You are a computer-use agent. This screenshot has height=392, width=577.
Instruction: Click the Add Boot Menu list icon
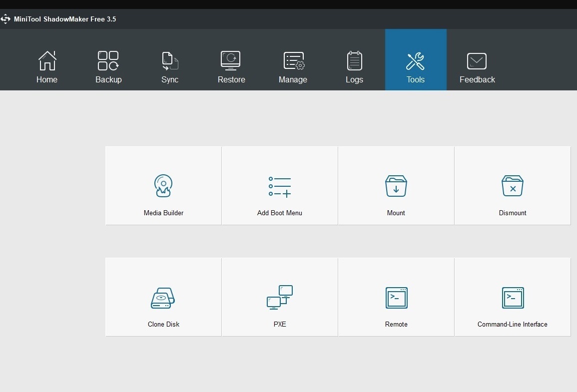tap(280, 186)
